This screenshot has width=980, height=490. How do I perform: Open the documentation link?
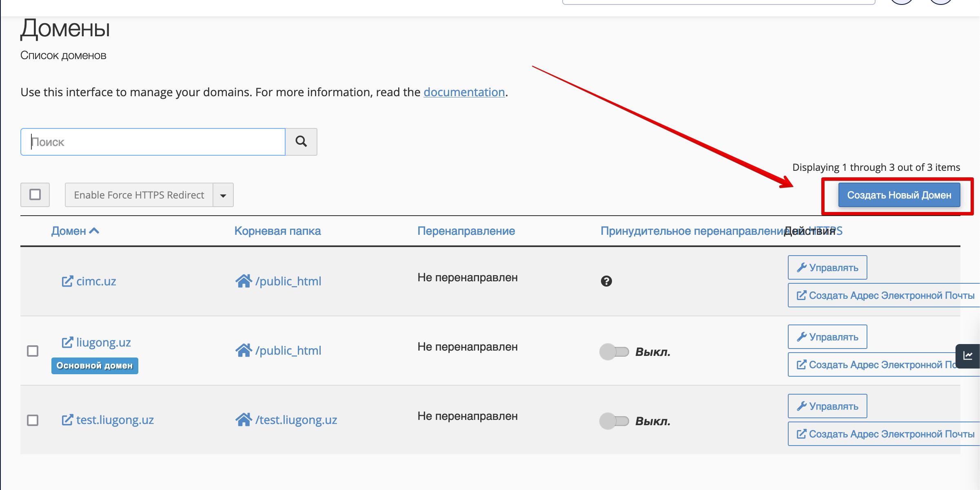point(464,92)
